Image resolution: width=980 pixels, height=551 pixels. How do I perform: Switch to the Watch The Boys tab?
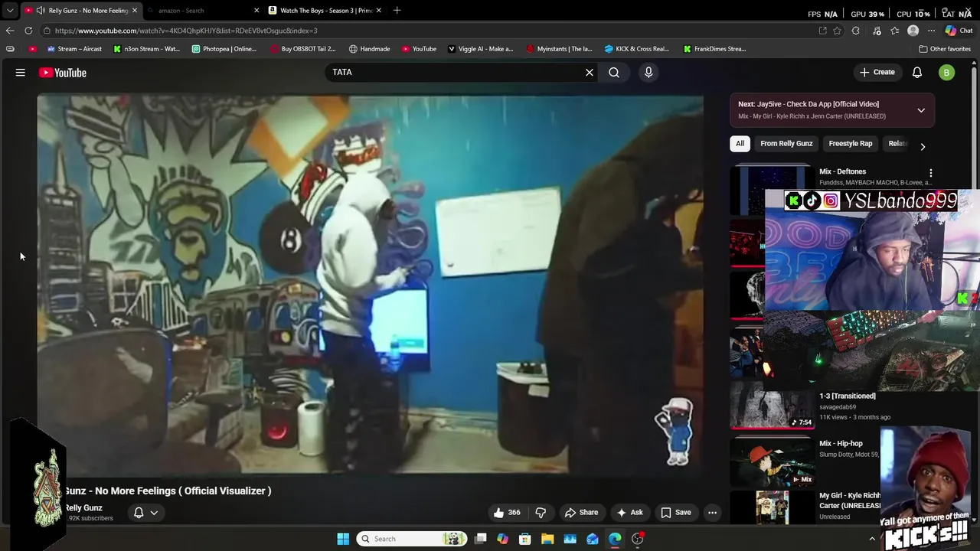[x=325, y=11]
